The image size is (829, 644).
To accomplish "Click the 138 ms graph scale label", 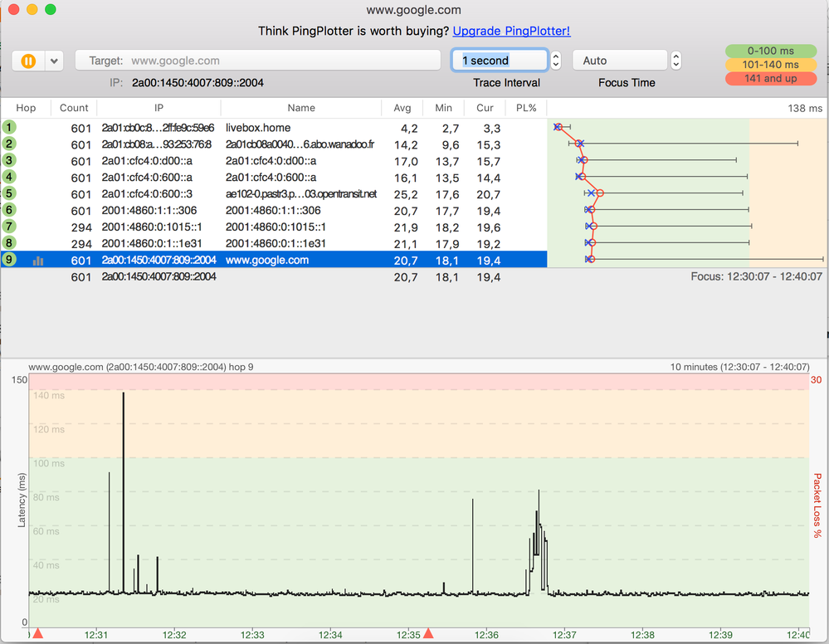I will [x=805, y=109].
